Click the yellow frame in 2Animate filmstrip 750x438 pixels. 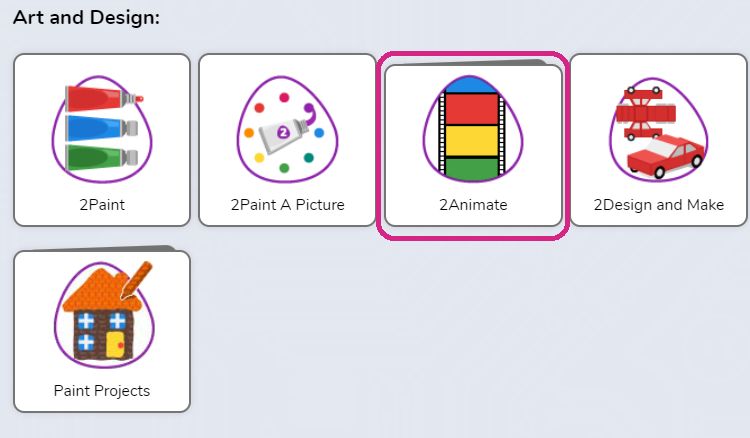tap(472, 141)
